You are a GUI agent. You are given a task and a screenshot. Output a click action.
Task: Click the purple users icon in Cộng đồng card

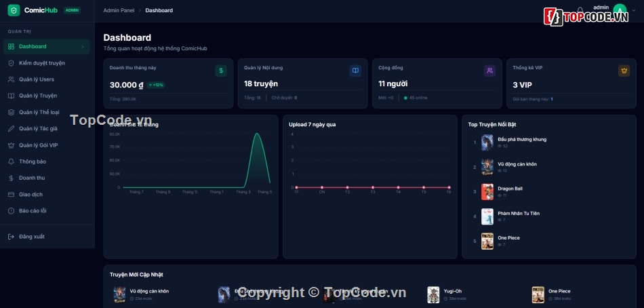coord(489,71)
